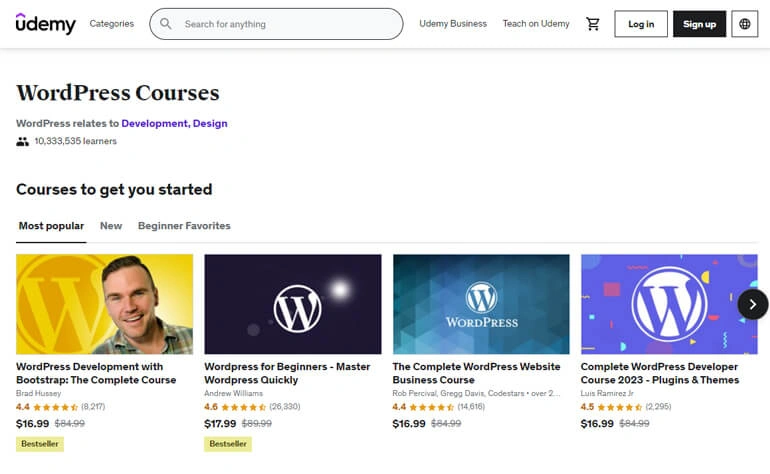Switch to the New tab
Image resolution: width=770 pixels, height=474 pixels.
(x=111, y=226)
